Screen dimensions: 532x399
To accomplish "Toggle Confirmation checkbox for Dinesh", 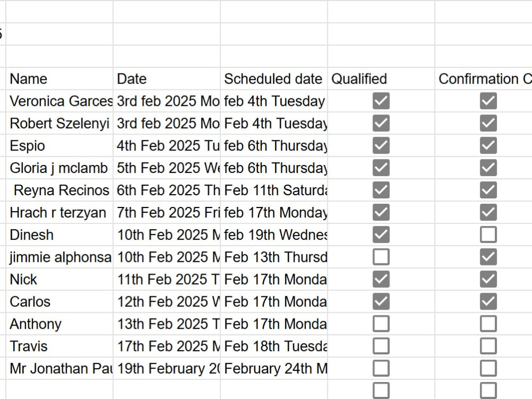I will point(488,235).
